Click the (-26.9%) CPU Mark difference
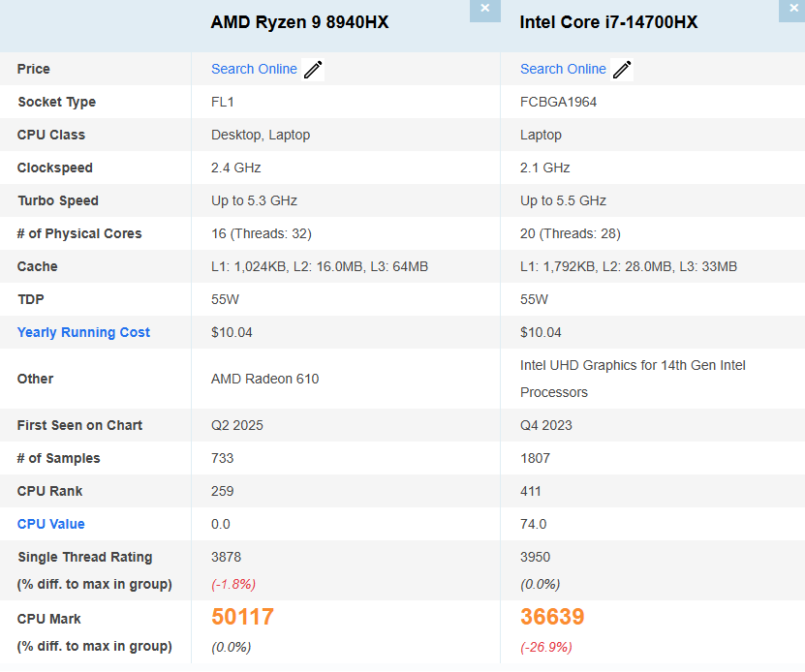 [546, 647]
